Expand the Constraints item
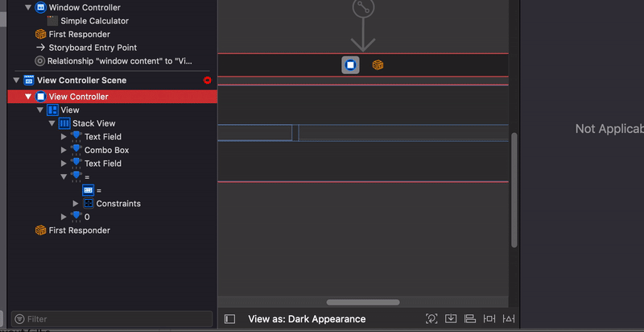The width and height of the screenshot is (644, 332). click(76, 203)
